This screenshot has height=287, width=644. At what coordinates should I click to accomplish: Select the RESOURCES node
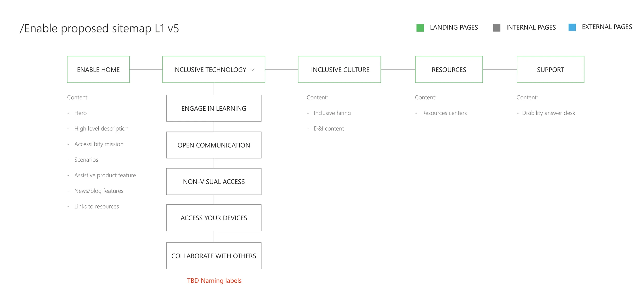click(x=449, y=69)
